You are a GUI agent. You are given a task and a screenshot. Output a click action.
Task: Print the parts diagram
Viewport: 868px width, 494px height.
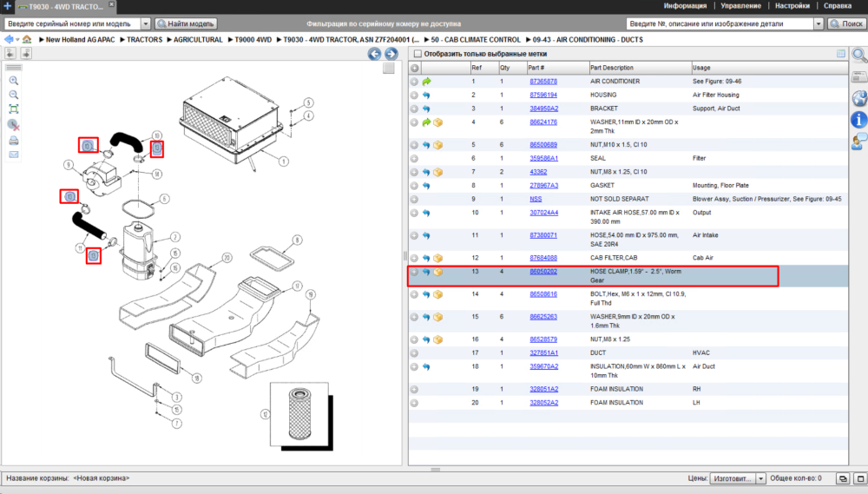pyautogui.click(x=14, y=141)
